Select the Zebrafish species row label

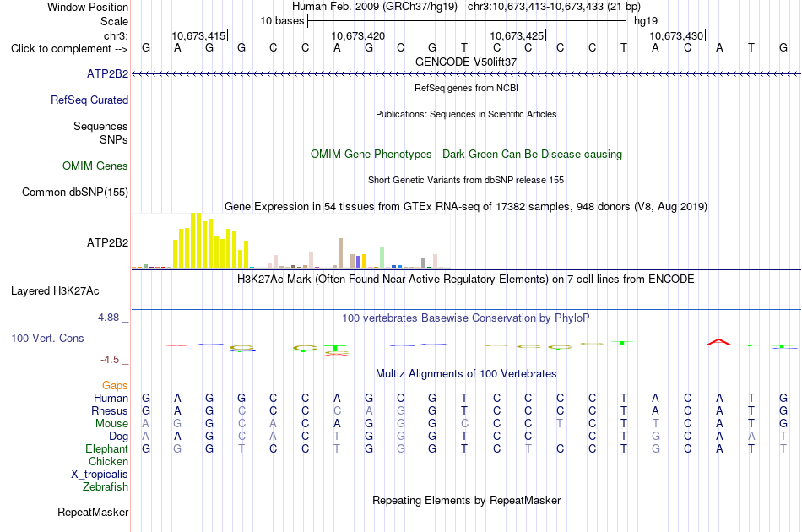point(106,487)
